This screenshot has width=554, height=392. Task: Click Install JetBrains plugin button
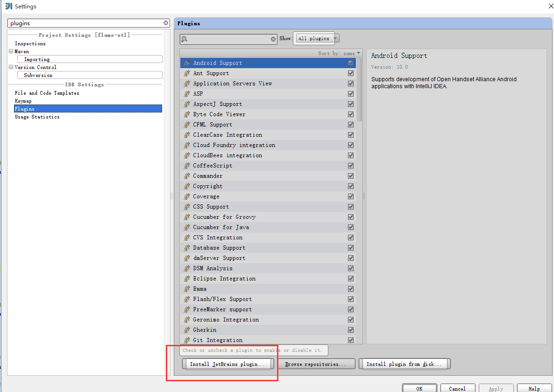pos(228,364)
